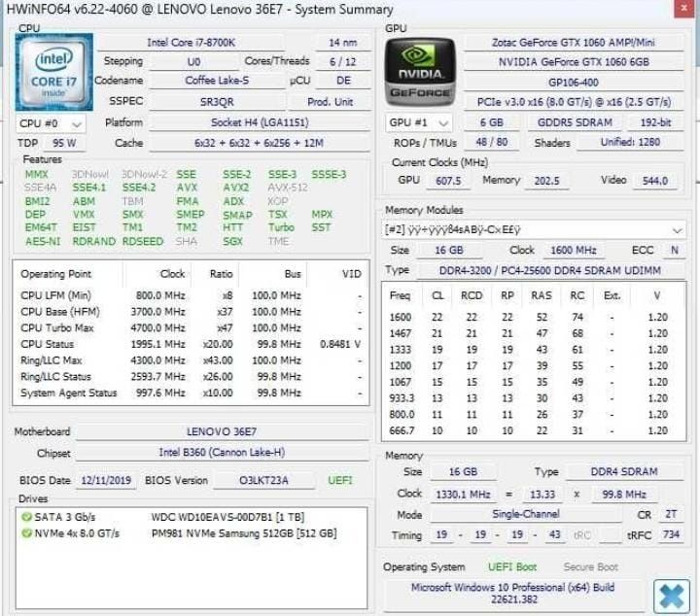Click the blue X close icon at bottom
The width and height of the screenshot is (700, 616).
click(672, 597)
